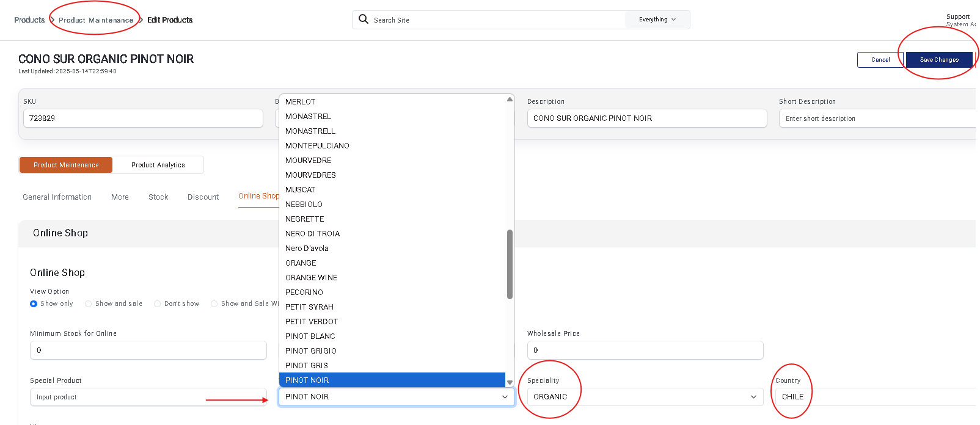980x425 pixels.
Task: Open the Everything search scope dropdown
Action: (x=657, y=20)
